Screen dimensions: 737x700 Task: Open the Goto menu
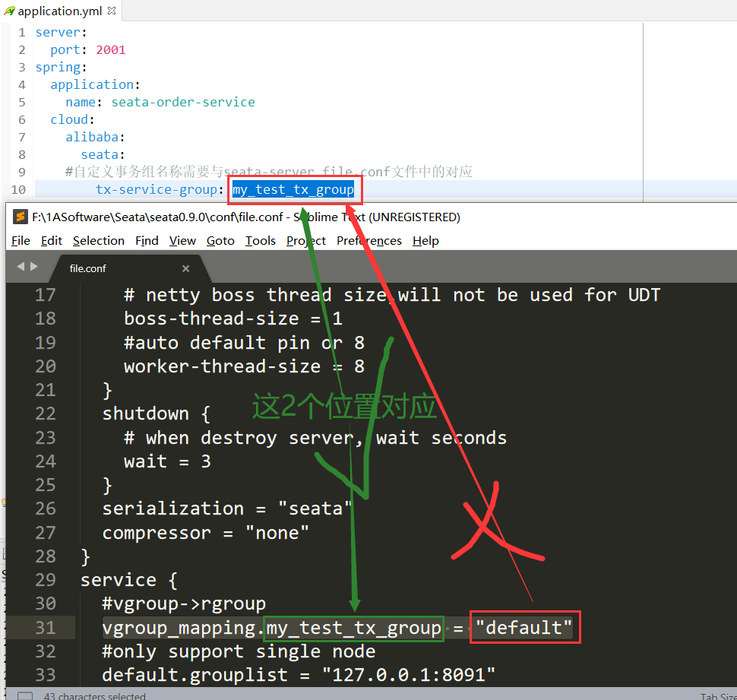click(220, 241)
